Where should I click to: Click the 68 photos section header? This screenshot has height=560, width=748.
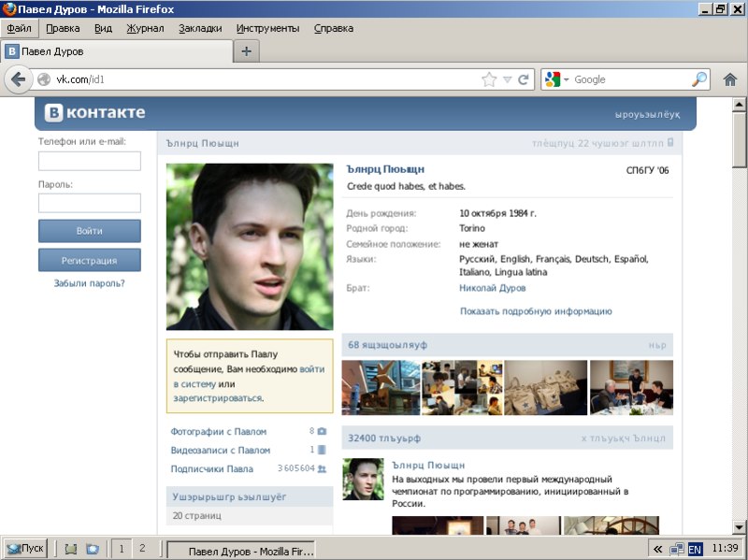point(507,345)
